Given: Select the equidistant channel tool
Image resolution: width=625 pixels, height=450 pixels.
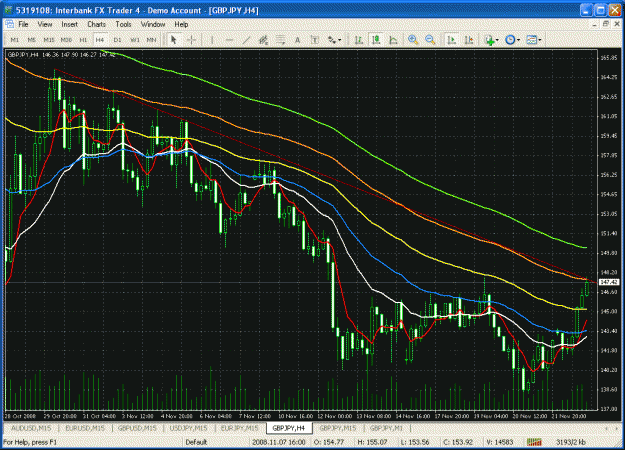Looking at the screenshot, I should [x=263, y=40].
